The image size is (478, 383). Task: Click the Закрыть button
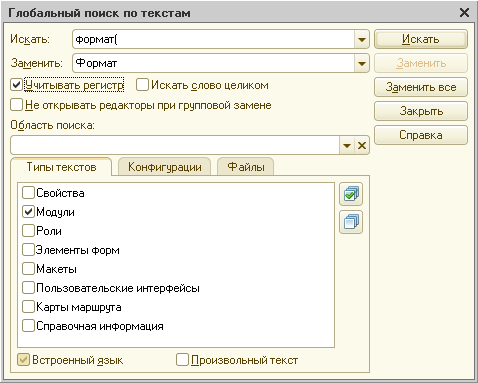point(421,111)
